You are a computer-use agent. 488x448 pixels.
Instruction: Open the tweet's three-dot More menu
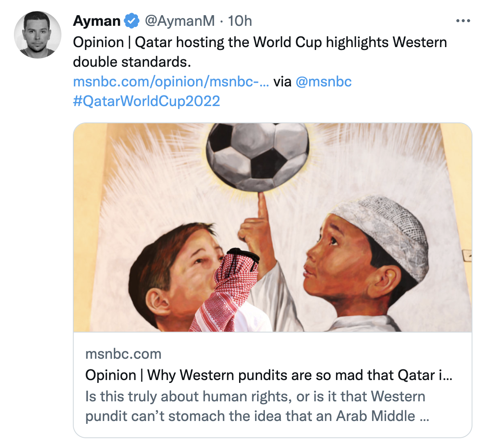coord(463,21)
